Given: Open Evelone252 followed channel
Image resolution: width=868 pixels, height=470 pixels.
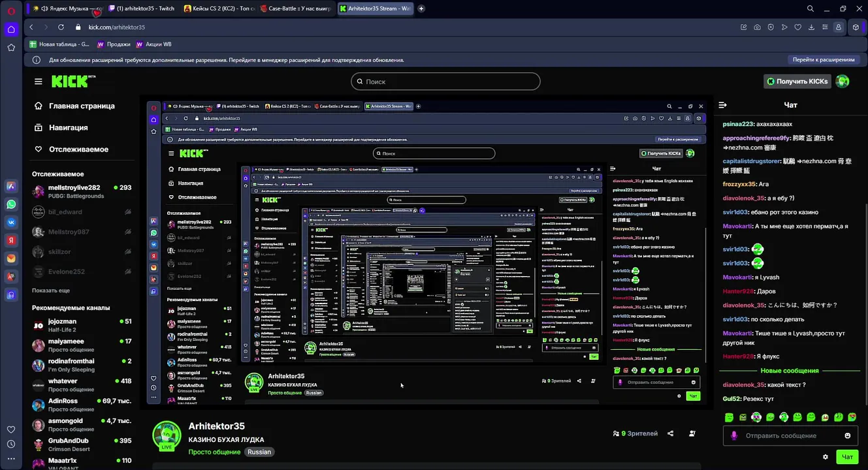Looking at the screenshot, I should [82, 272].
